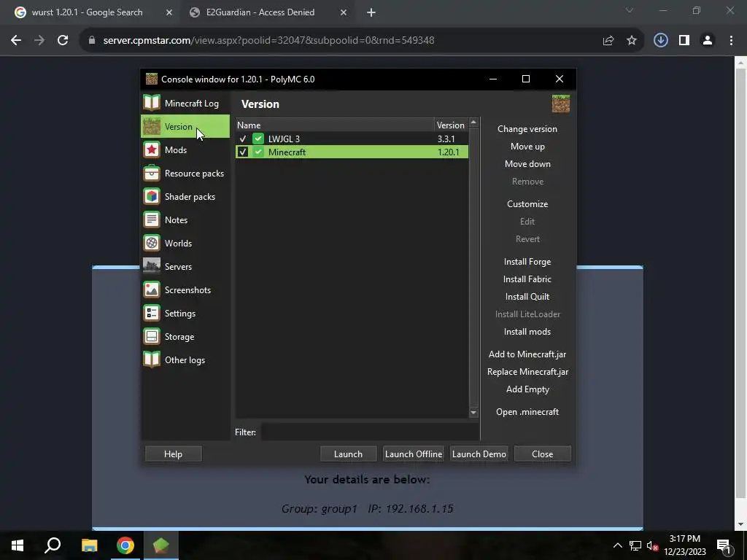Click version list scrollbar up arrow
The height and width of the screenshot is (560, 747).
[x=473, y=122]
